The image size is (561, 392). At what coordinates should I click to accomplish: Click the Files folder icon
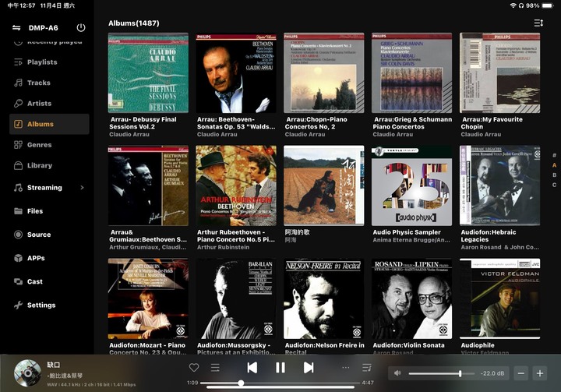[x=18, y=211]
